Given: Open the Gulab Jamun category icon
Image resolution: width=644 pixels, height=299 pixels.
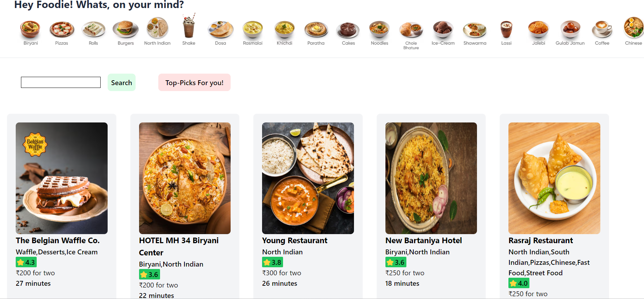Looking at the screenshot, I should click(x=570, y=29).
